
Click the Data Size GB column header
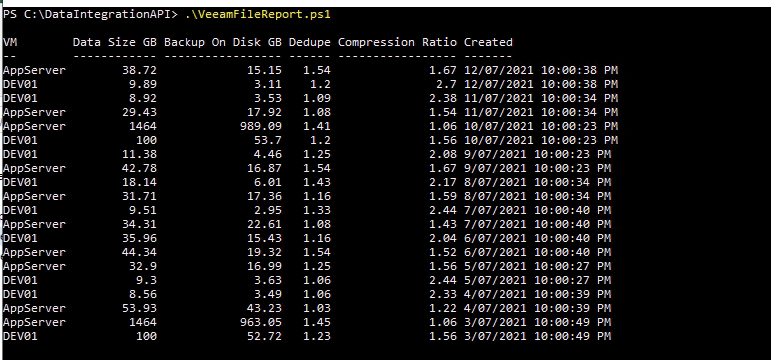click(115, 42)
